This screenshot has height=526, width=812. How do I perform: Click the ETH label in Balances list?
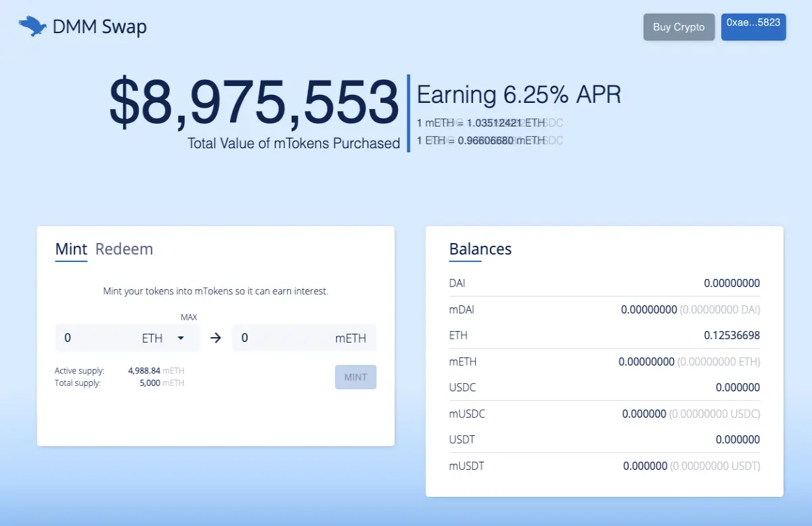point(458,335)
